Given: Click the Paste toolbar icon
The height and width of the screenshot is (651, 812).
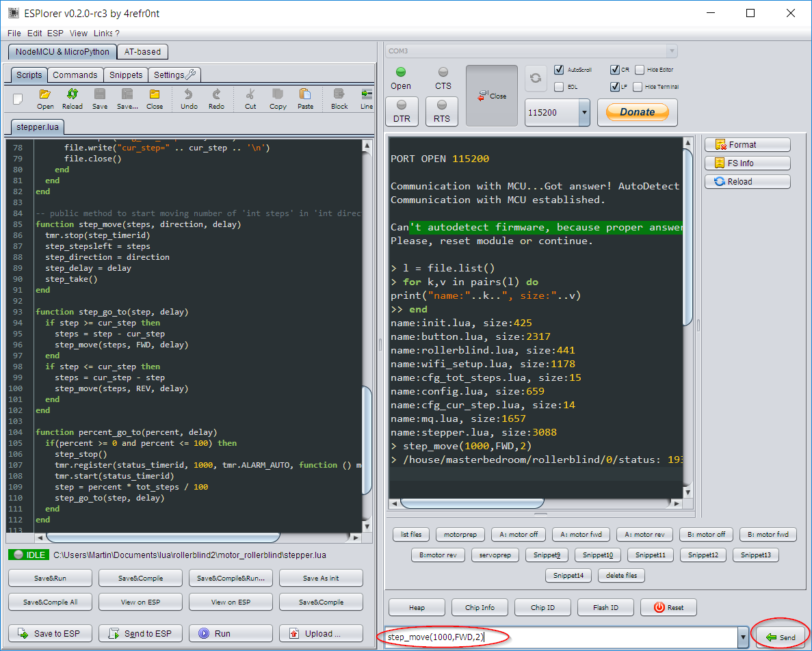Looking at the screenshot, I should [x=305, y=98].
